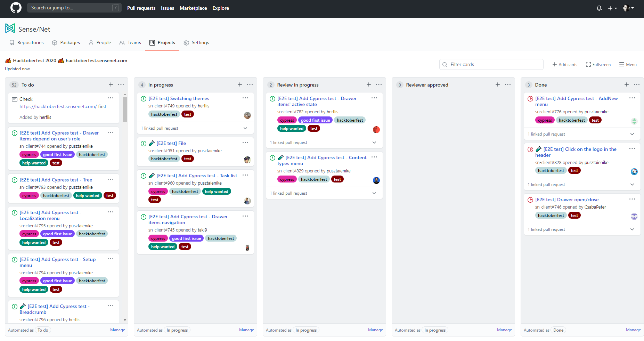Image resolution: width=644 pixels, height=341 pixels.
Task: Open issue [E2E test] Drawer open/close
Action: [x=567, y=200]
